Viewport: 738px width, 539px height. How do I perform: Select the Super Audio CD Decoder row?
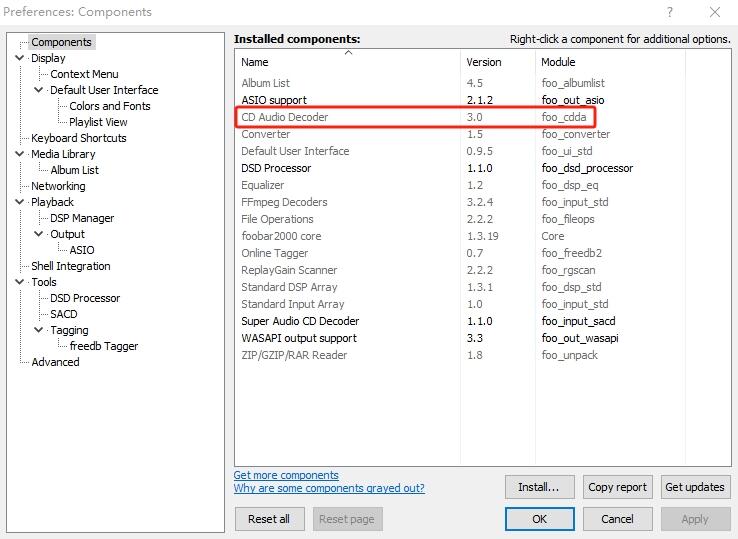pos(300,321)
